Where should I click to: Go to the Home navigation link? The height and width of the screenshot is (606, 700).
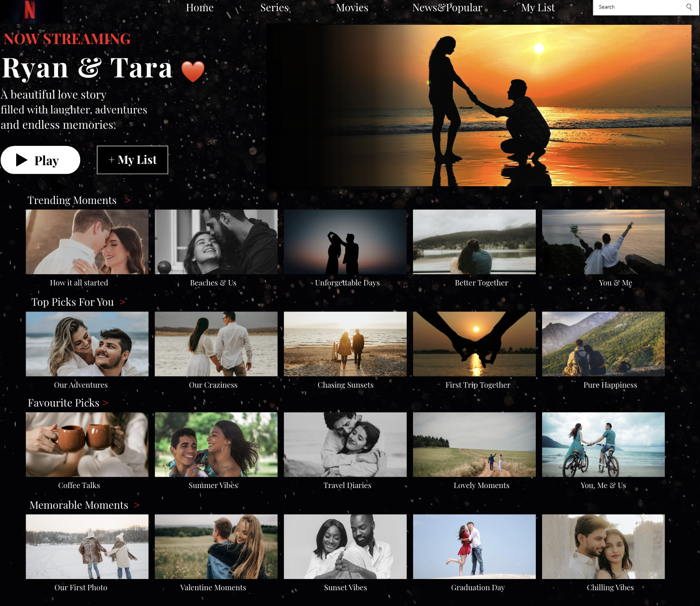tap(200, 8)
